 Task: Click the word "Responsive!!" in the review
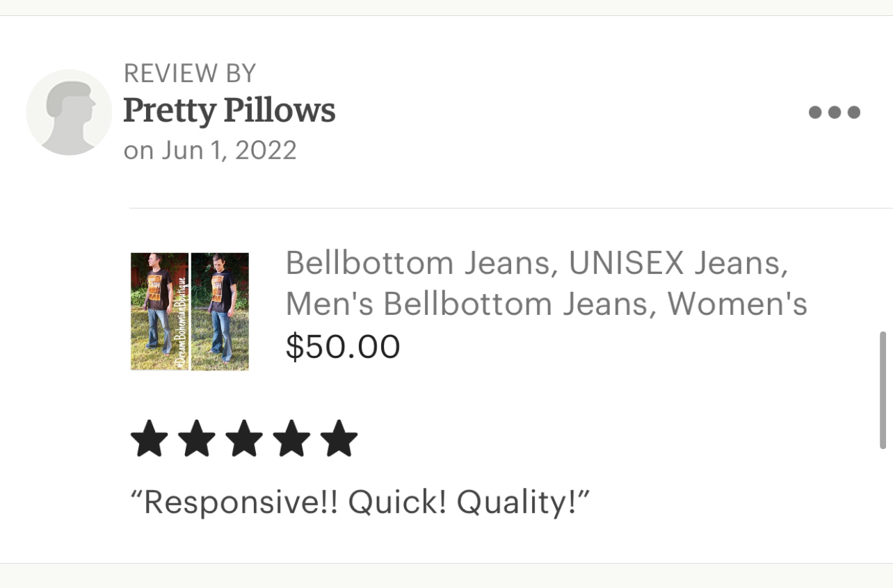coord(235,502)
